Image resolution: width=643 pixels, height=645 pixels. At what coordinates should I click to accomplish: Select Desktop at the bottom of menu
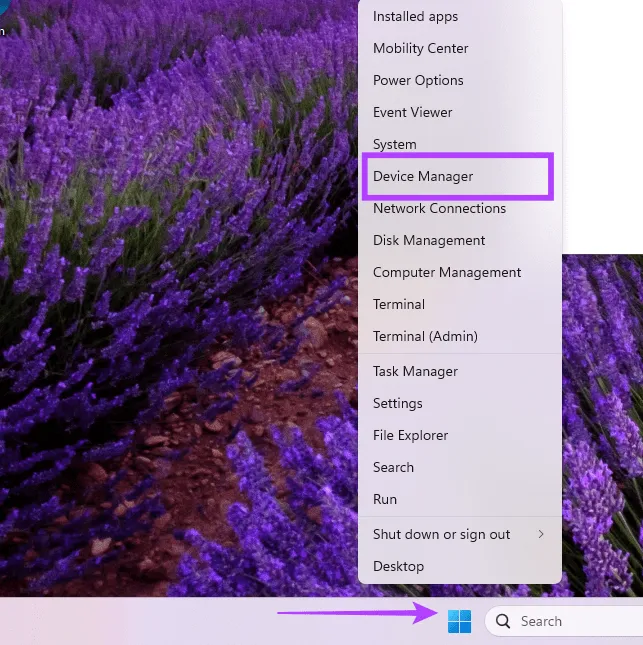click(398, 566)
